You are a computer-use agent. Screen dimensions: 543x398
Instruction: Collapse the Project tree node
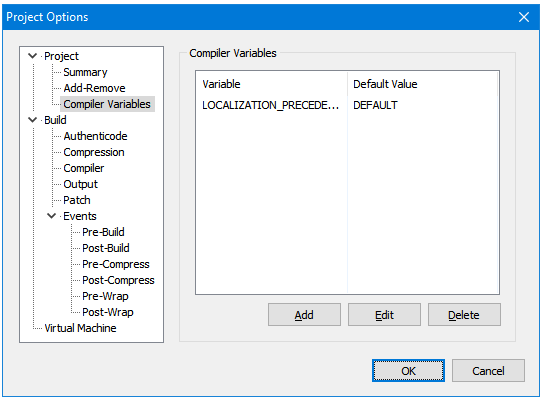coord(33,56)
